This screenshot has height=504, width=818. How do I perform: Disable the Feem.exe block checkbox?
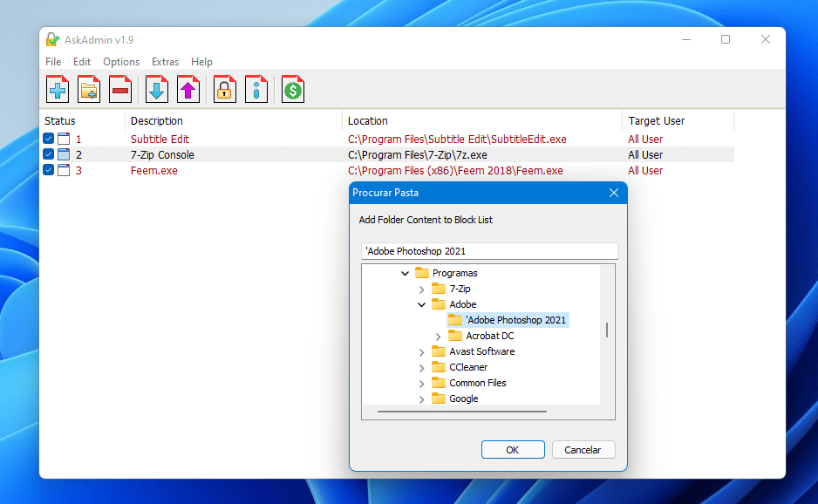(x=49, y=170)
